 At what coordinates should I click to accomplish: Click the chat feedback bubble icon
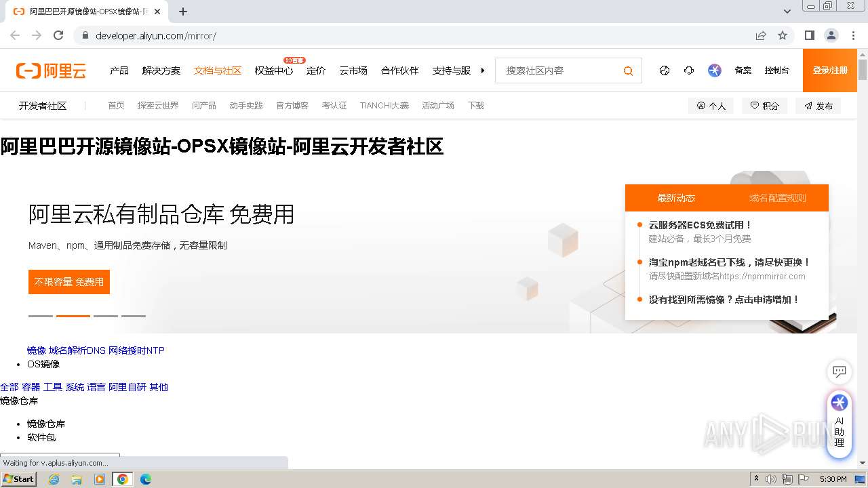(x=840, y=371)
